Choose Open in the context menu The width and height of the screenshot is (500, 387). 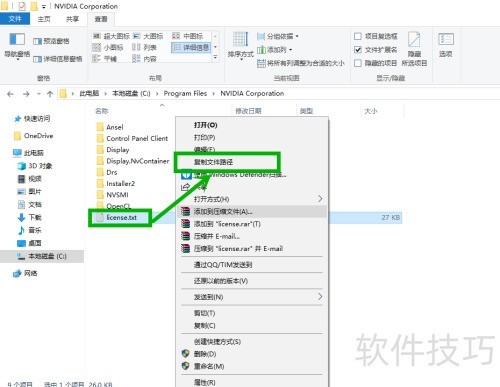click(205, 125)
